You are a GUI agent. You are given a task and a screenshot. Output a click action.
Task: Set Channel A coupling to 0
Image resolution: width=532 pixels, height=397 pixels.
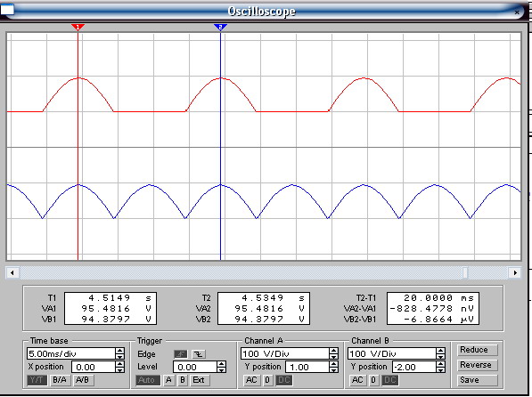click(267, 380)
